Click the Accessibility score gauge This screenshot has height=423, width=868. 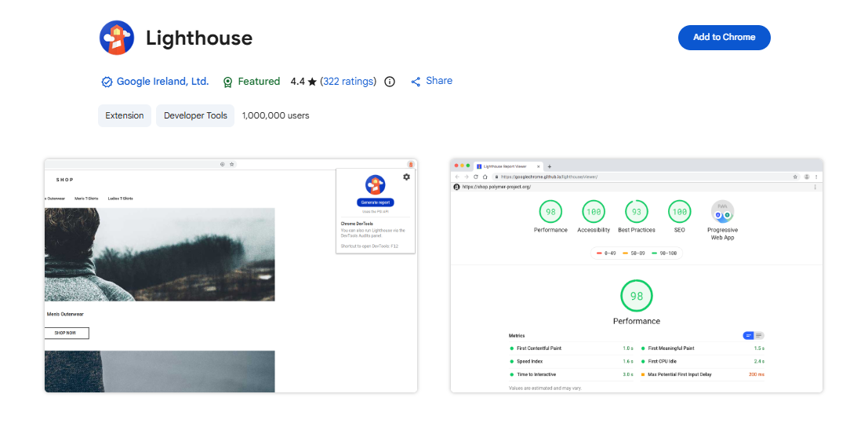(x=594, y=212)
